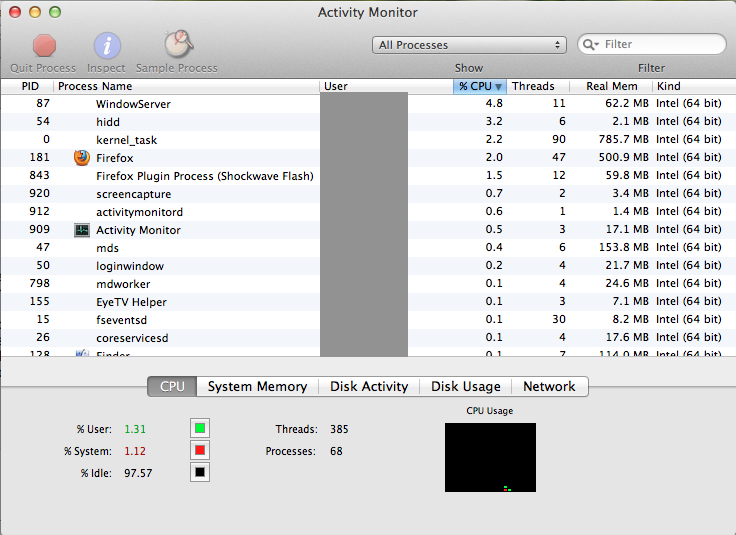This screenshot has height=535, width=736.
Task: Sort by the Real Mem column header
Action: click(611, 86)
